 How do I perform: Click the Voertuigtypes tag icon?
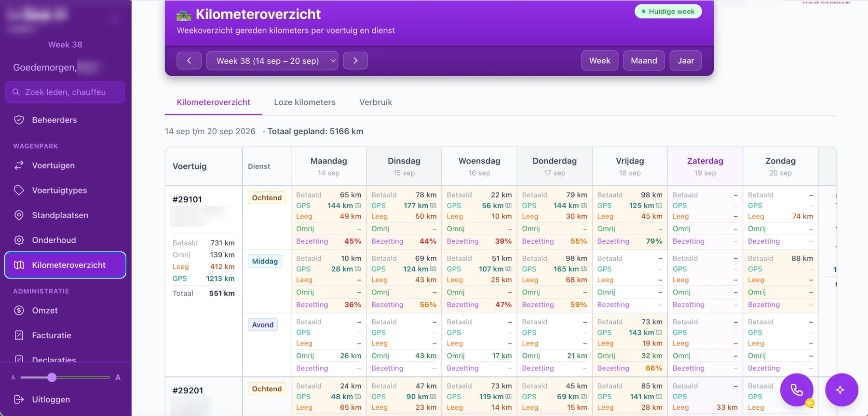(19, 190)
